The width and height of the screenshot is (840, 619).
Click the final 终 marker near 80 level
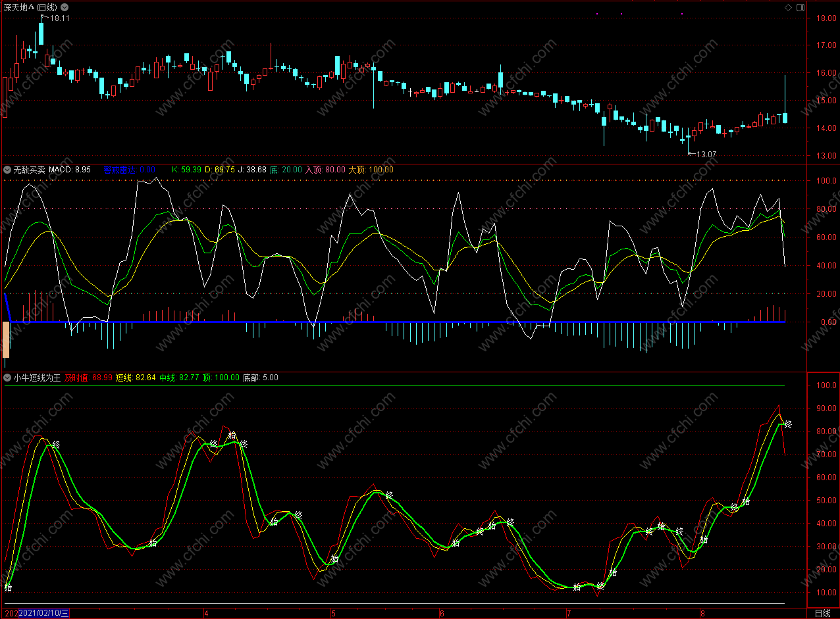[x=788, y=424]
